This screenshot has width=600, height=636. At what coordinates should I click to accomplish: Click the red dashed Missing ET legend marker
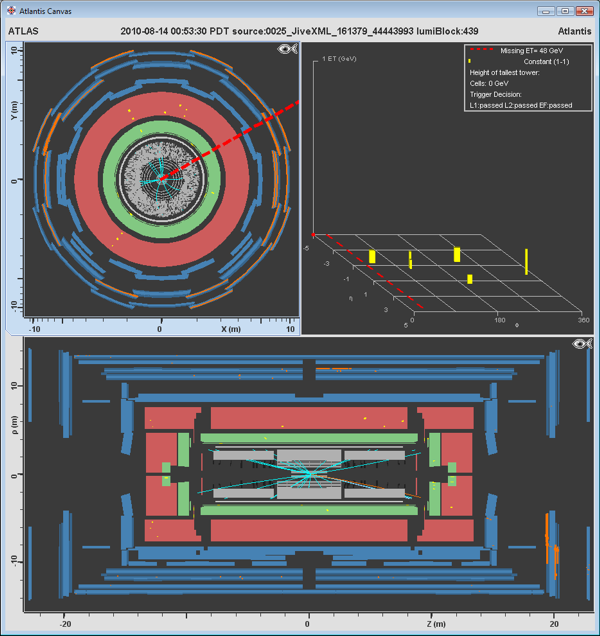coord(489,50)
